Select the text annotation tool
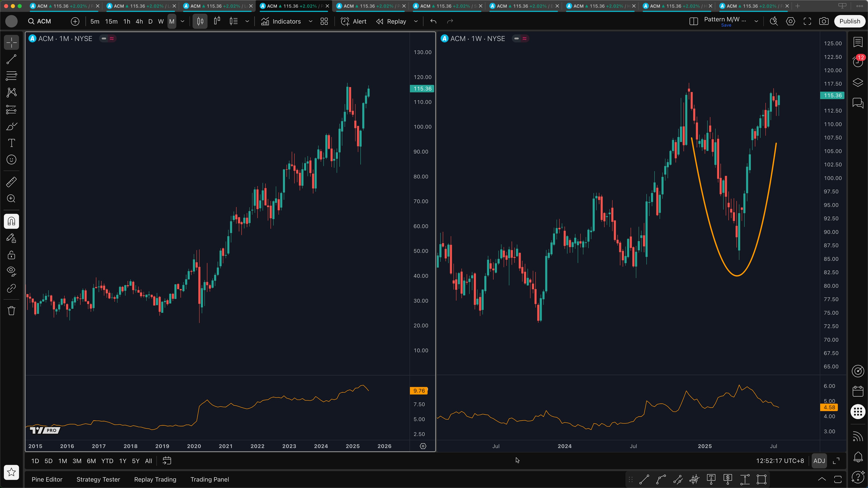Viewport: 868px width, 488px height. click(12, 143)
